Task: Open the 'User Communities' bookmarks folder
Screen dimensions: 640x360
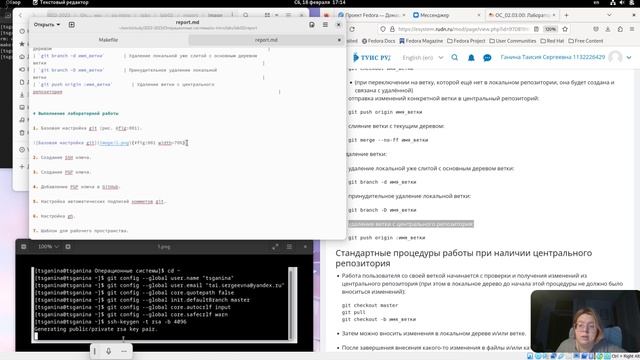Action: [513, 41]
